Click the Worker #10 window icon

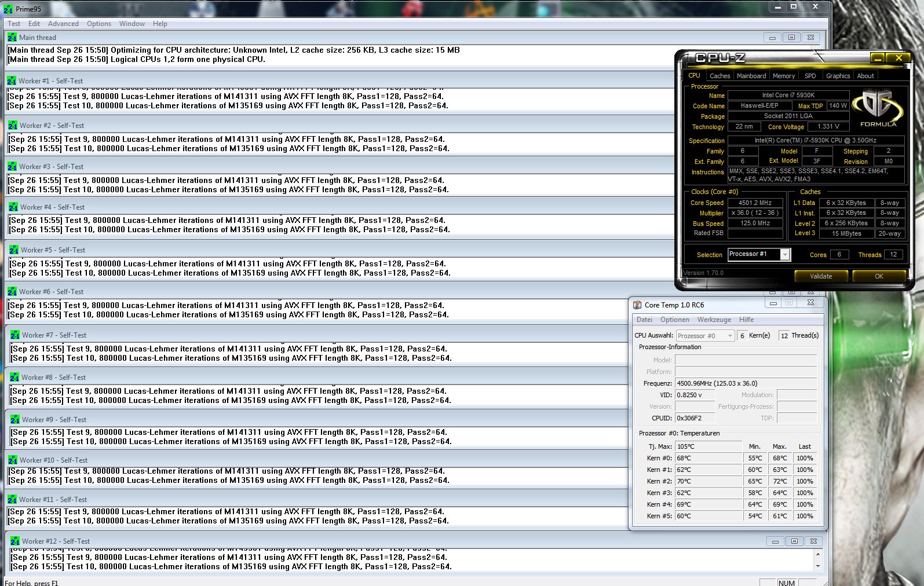click(x=13, y=460)
